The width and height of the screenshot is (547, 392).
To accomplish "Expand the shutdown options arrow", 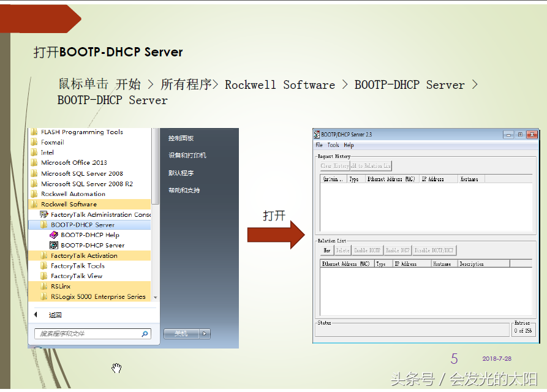I will [205, 334].
